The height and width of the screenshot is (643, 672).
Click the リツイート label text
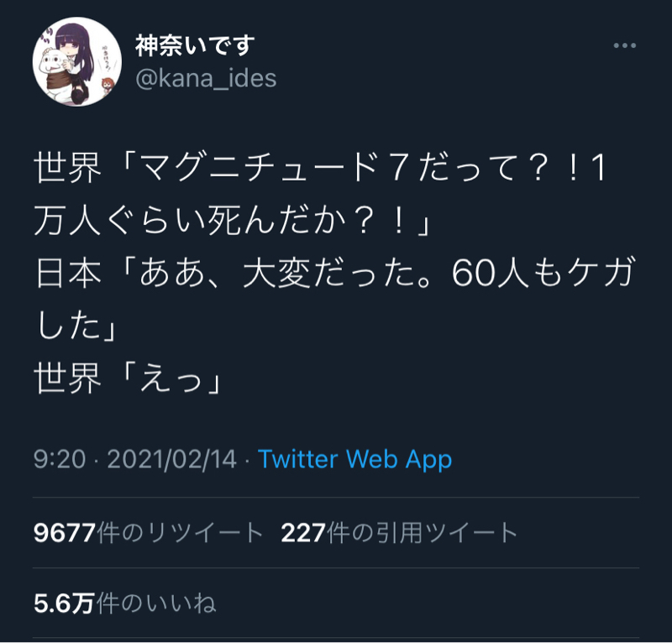point(205,533)
